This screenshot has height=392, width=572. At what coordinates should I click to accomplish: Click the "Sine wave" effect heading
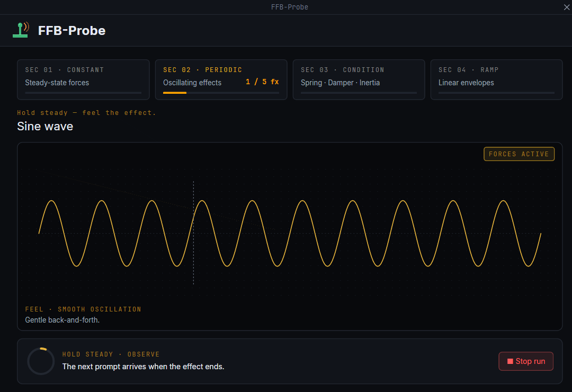(x=45, y=126)
